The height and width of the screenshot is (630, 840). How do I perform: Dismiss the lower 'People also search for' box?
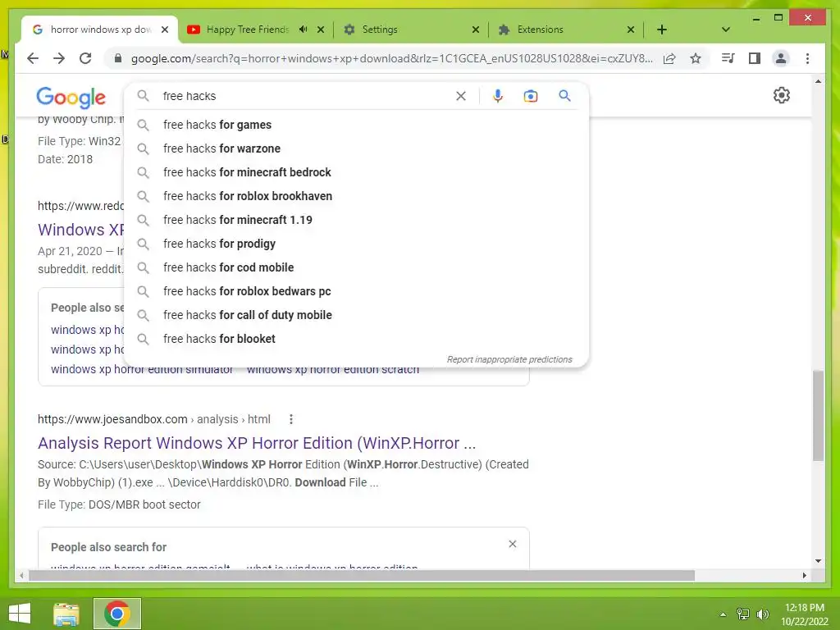[513, 544]
